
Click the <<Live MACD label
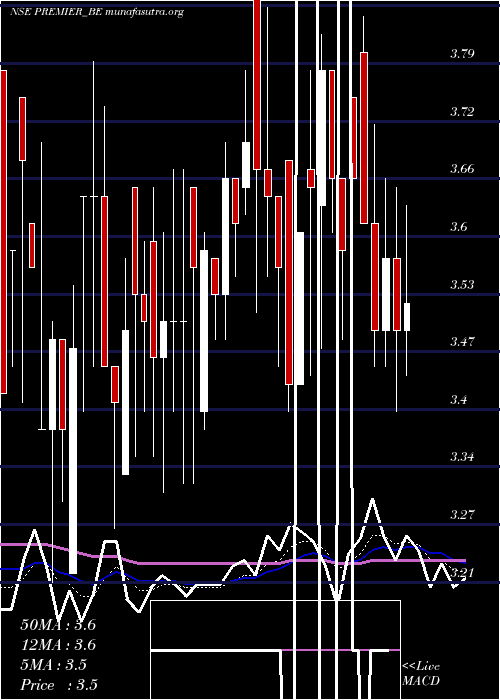[x=421, y=673]
